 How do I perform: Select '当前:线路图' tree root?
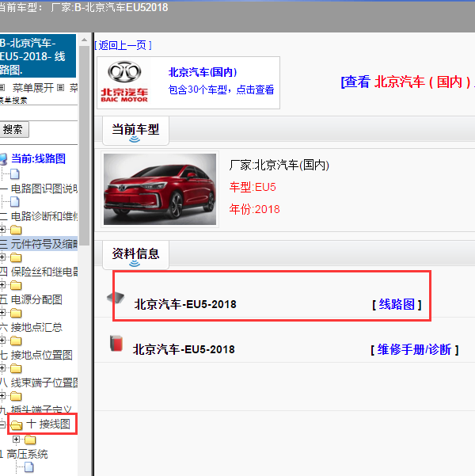pyautogui.click(x=38, y=158)
